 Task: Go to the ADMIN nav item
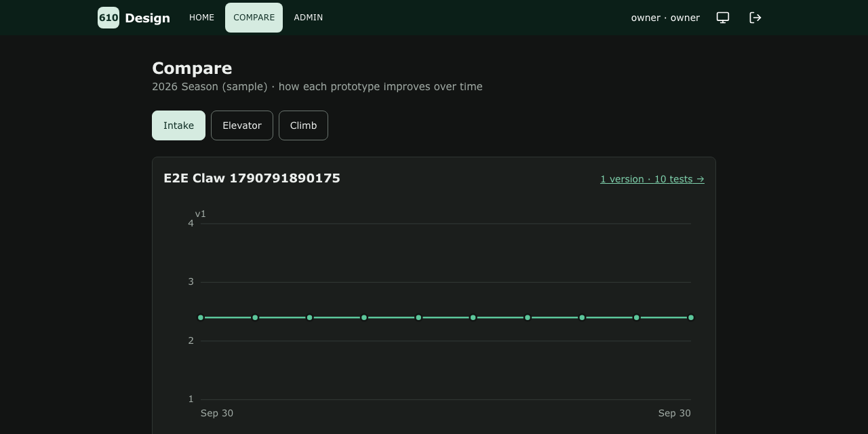(309, 18)
